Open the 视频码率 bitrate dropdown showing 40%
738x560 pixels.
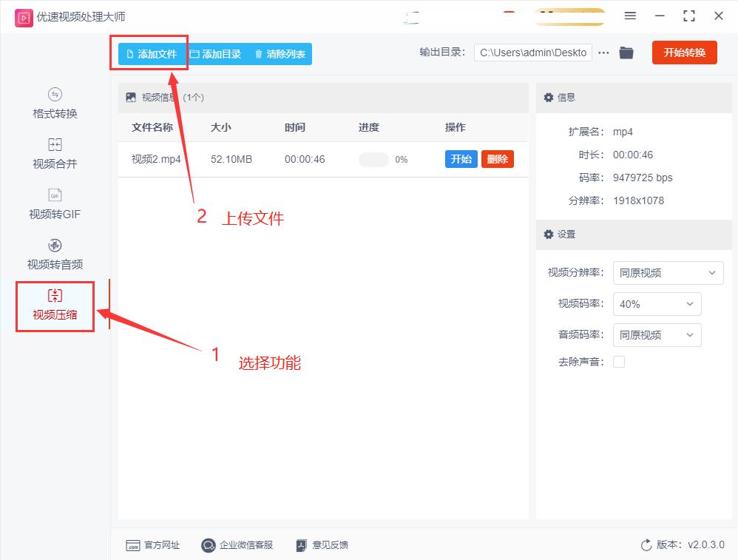[x=657, y=304]
